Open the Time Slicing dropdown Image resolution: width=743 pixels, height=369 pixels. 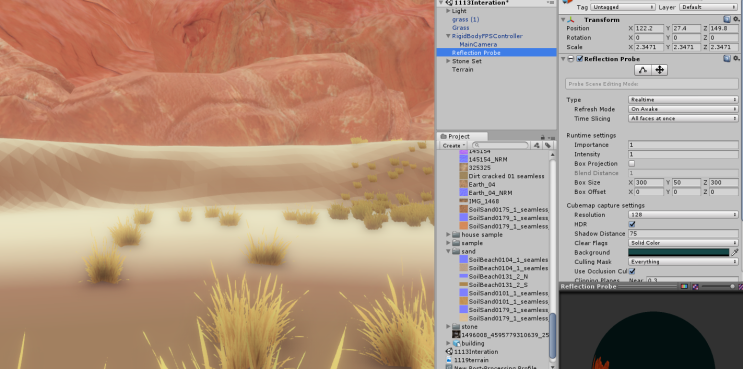683,118
